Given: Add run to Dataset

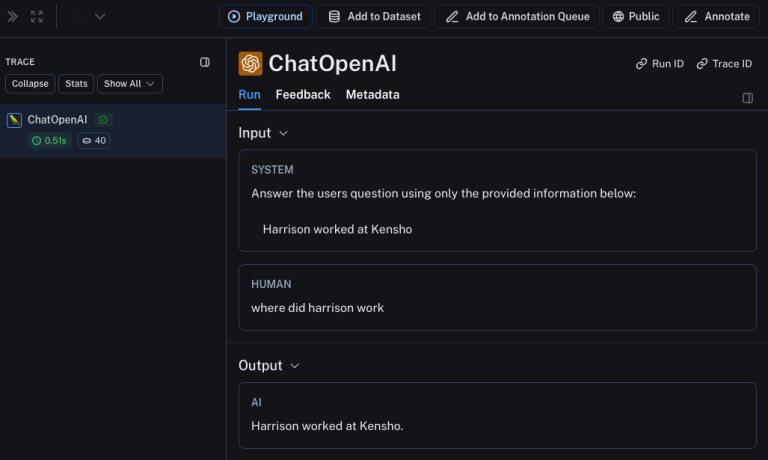Looking at the screenshot, I should tap(373, 17).
